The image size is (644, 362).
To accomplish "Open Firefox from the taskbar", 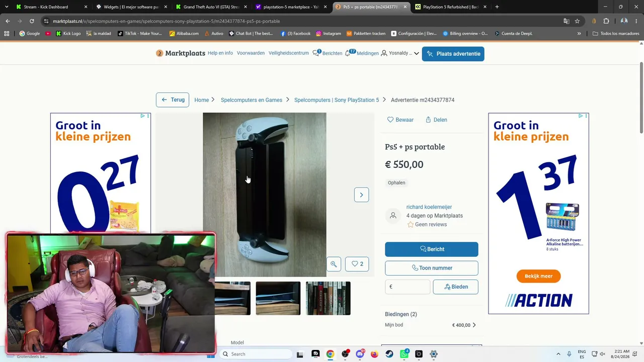I will tap(374, 354).
